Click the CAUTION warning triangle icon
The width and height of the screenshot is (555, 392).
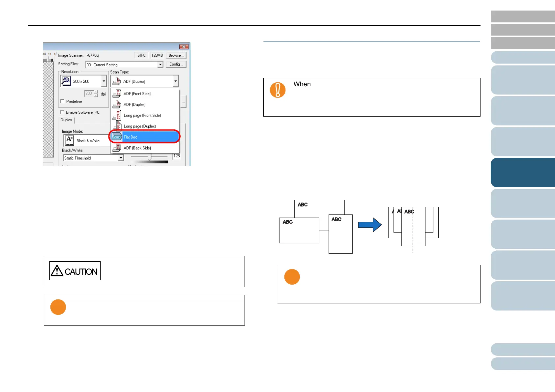[57, 271]
